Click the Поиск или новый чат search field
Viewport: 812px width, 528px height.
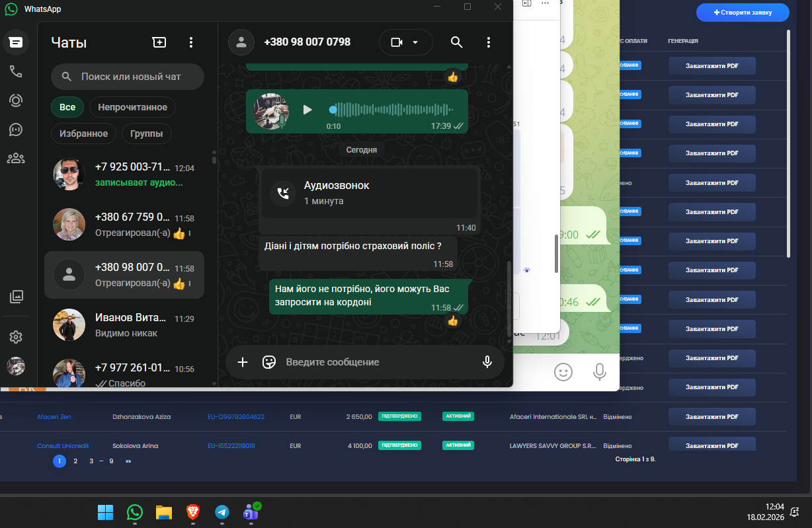click(128, 77)
